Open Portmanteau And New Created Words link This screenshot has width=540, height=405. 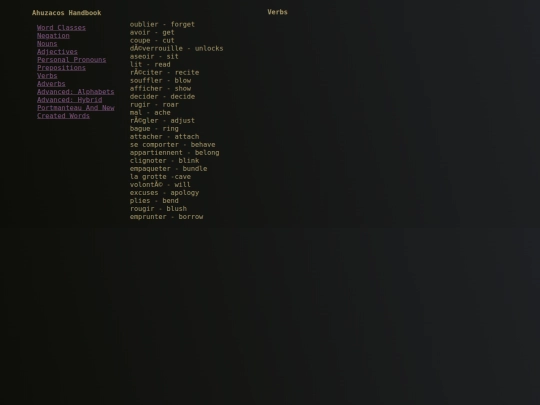[x=76, y=112]
